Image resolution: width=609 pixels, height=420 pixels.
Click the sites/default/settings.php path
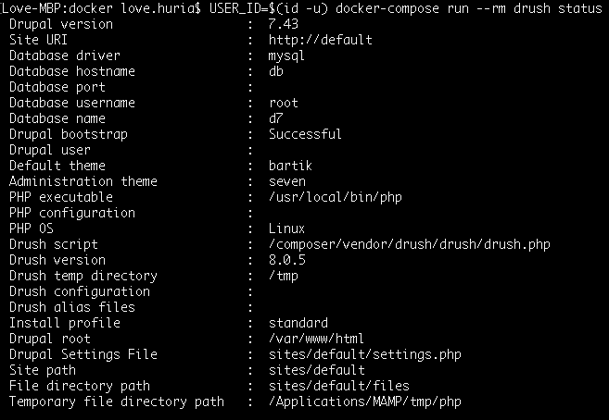365,354
